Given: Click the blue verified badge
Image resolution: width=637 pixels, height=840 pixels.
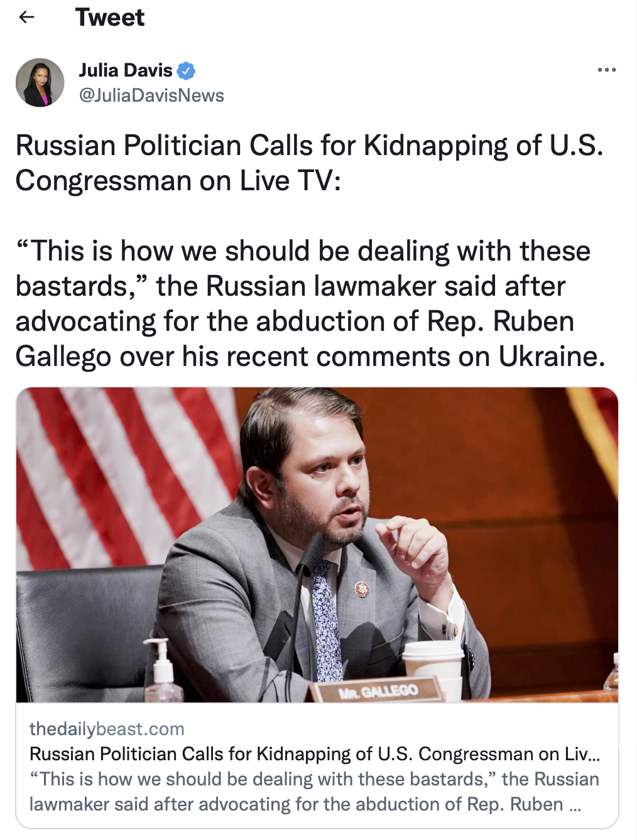Looking at the screenshot, I should coord(186,71).
